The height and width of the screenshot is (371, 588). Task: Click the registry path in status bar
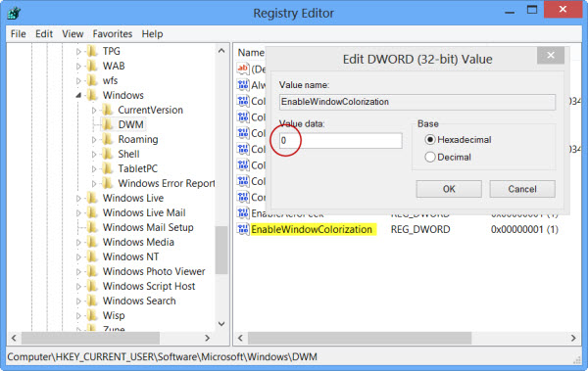[x=162, y=356]
